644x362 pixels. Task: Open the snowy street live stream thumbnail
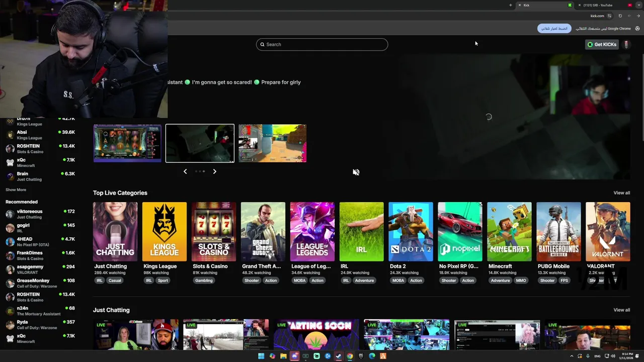tap(226, 334)
